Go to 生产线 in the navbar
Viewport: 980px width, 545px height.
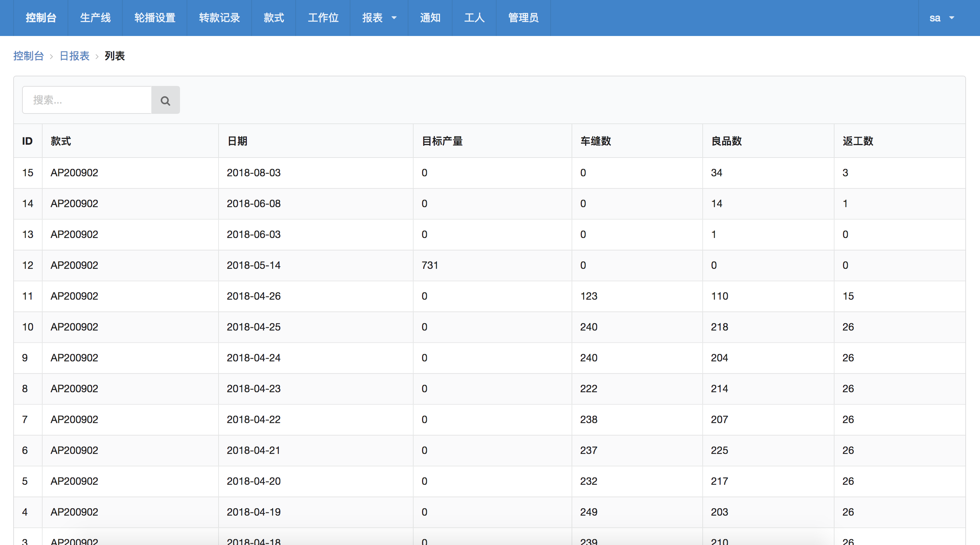click(x=95, y=18)
